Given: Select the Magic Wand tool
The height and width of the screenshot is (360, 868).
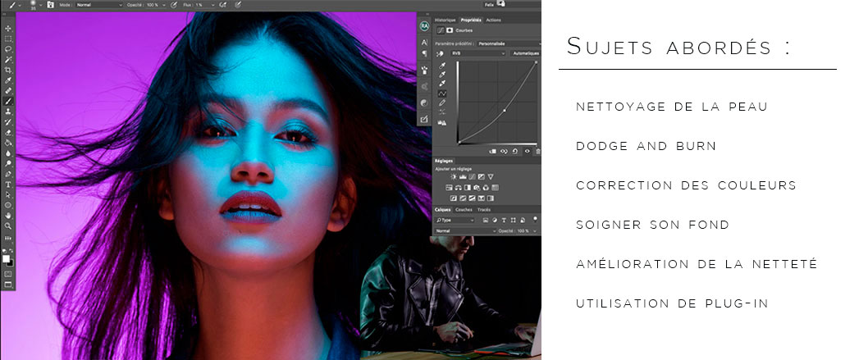Looking at the screenshot, I should coord(8,60).
